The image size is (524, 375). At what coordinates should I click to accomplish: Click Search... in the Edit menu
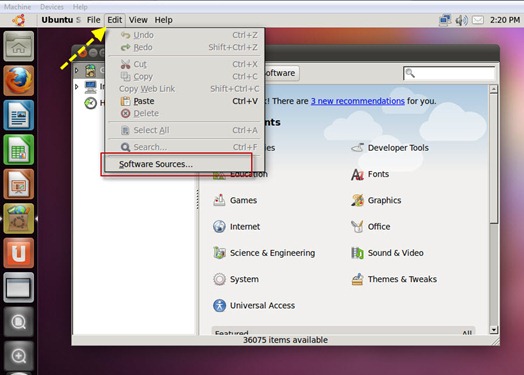185,147
